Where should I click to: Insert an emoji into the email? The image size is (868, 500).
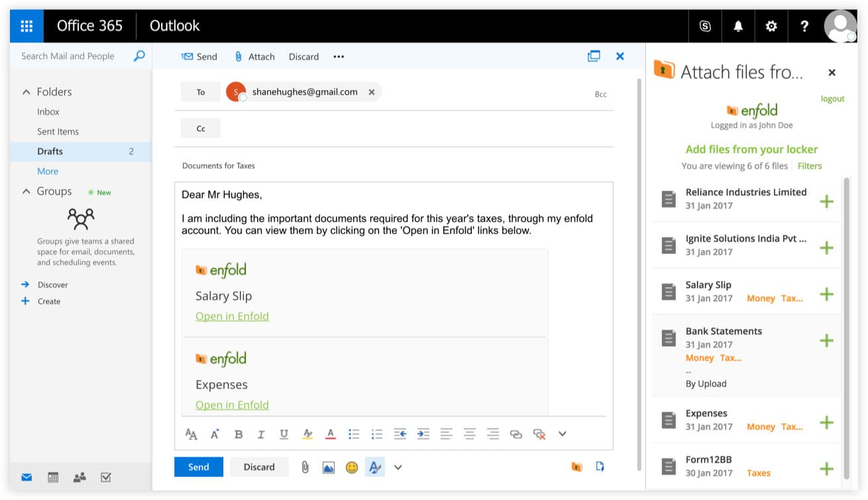point(352,467)
